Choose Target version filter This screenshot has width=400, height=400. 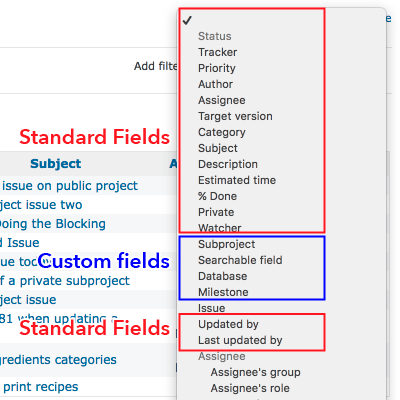coord(235,116)
